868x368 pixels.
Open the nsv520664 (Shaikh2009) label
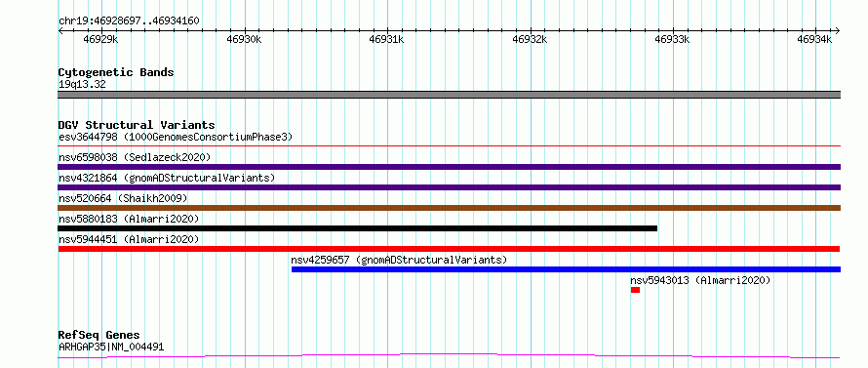(123, 198)
